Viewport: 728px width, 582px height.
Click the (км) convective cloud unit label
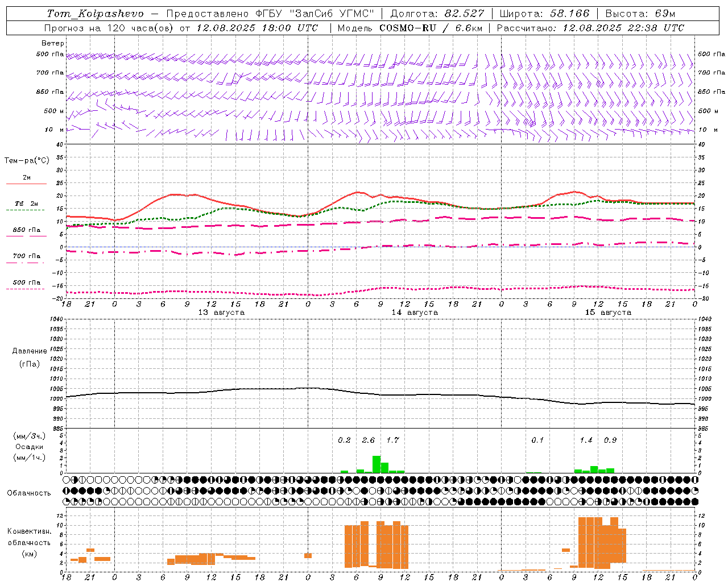pyautogui.click(x=29, y=554)
